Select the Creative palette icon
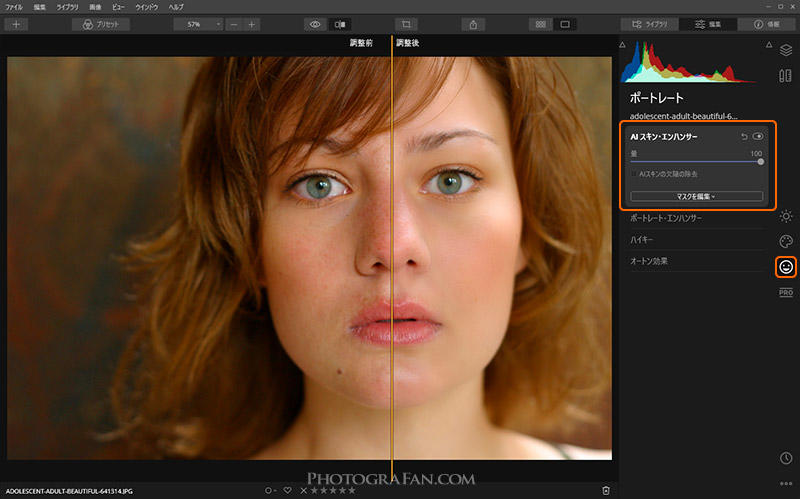Screen dimensions: 800x499 point(786,241)
